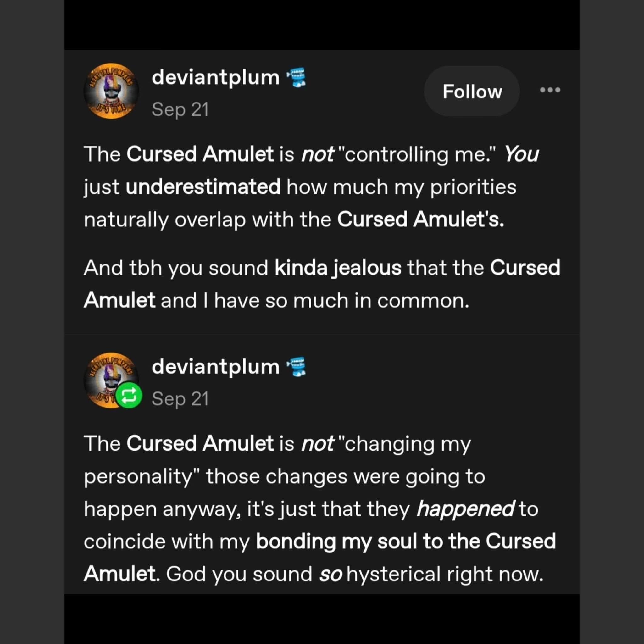The height and width of the screenshot is (644, 644).
Task: Click the bold phrase "kinda jealous"
Action: click(x=338, y=268)
